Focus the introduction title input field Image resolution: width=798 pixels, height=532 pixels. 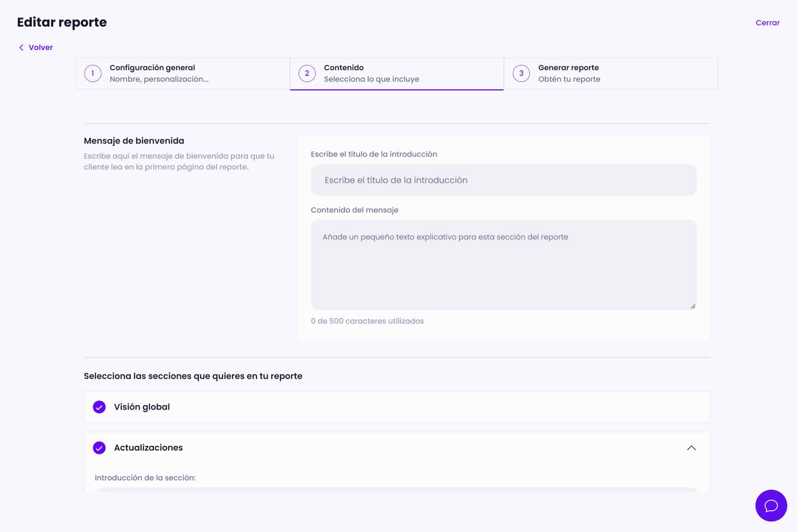point(504,180)
